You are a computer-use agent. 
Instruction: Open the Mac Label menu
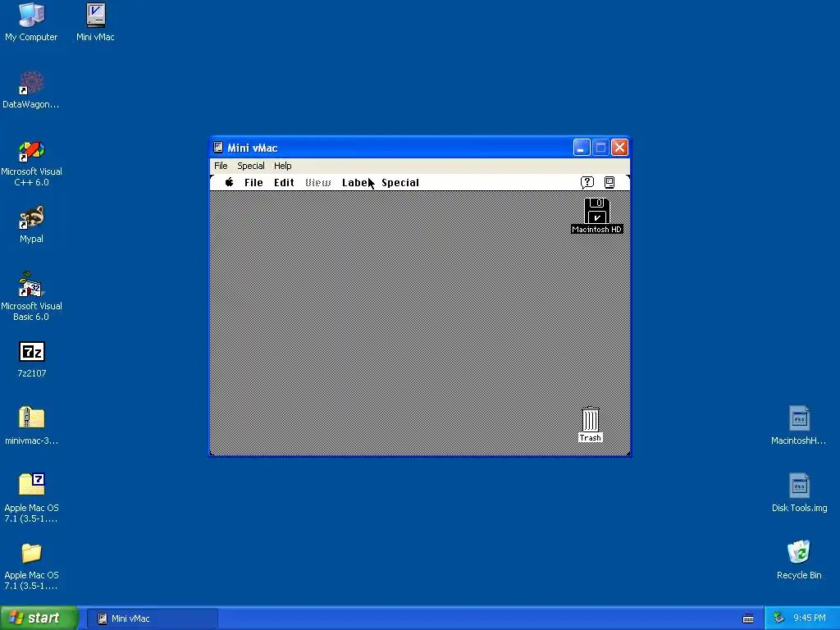point(356,183)
